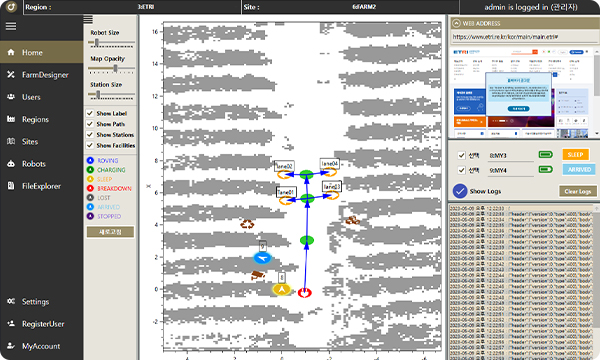600x360 pixels.
Task: Click the SLEEP status button
Action: 575,155
